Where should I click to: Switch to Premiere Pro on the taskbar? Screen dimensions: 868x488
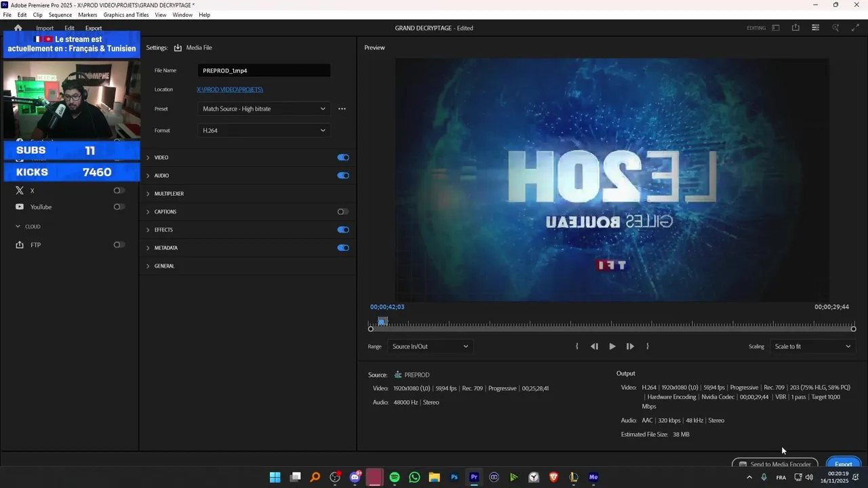(x=474, y=477)
